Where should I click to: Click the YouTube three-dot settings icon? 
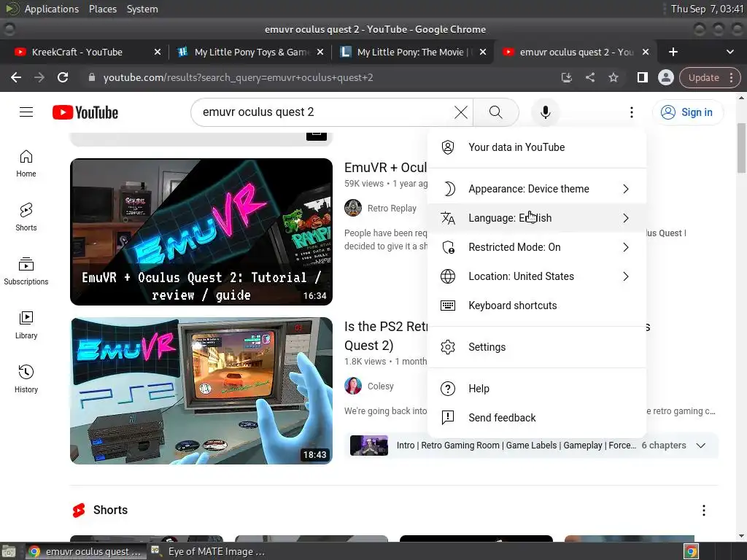tap(632, 112)
